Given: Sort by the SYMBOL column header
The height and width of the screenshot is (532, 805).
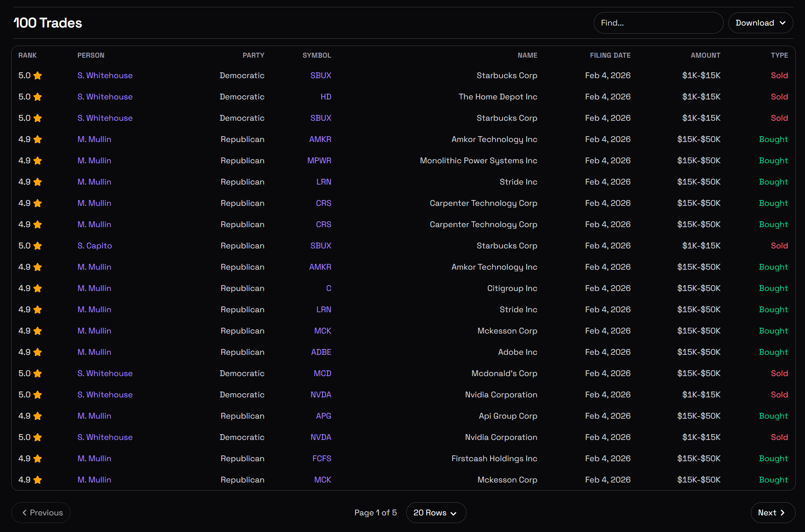Looking at the screenshot, I should tap(317, 55).
